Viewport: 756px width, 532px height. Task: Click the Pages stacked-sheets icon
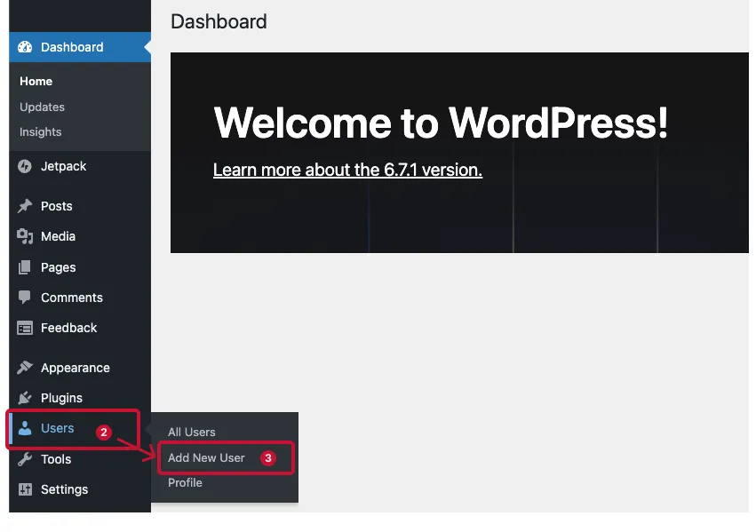pos(25,267)
